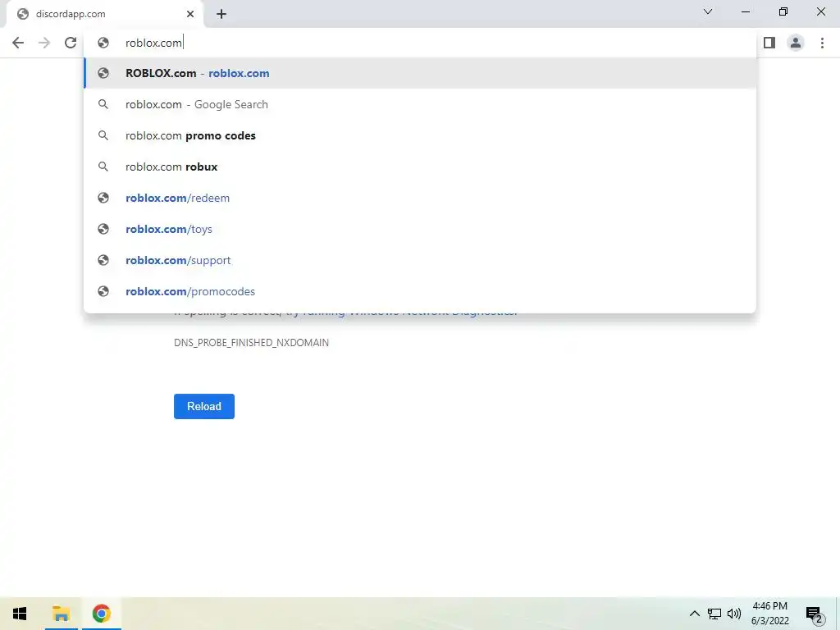The height and width of the screenshot is (630, 840).
Task: Open the profile avatar menu
Action: tap(796, 43)
